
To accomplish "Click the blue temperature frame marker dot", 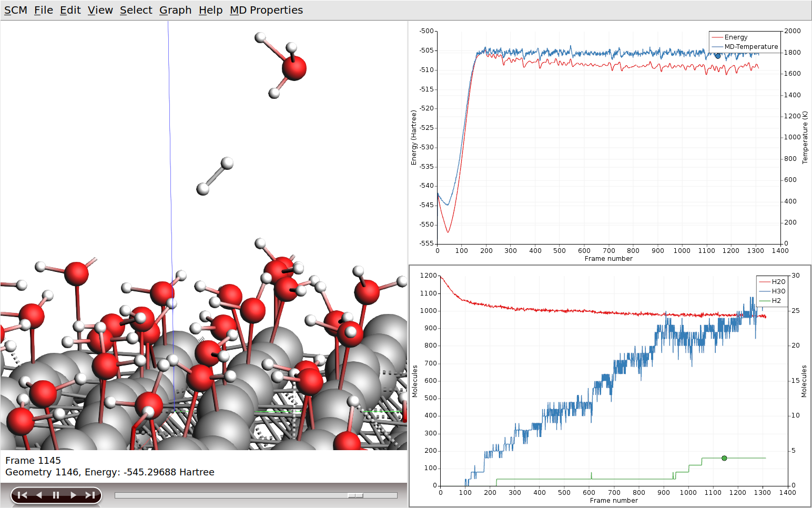I will 718,56.
